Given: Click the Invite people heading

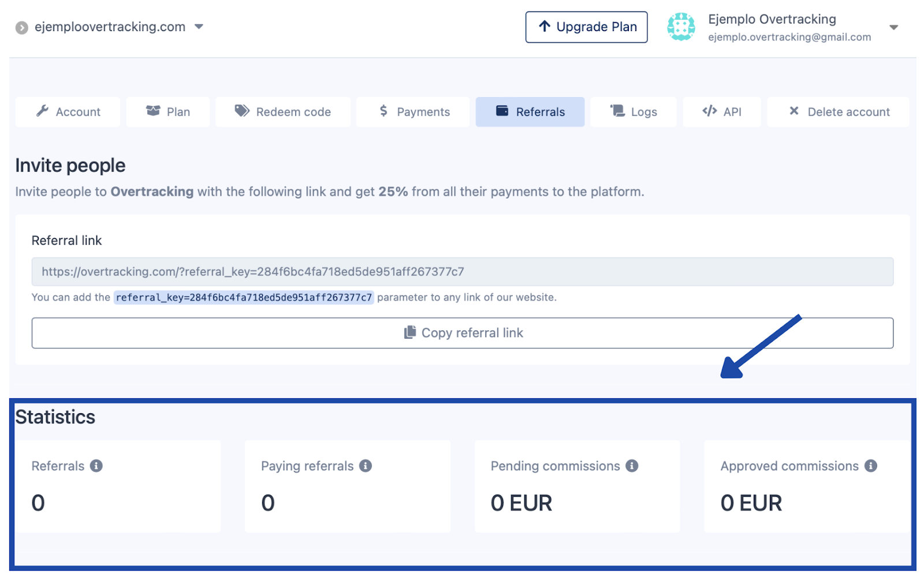Looking at the screenshot, I should tap(70, 166).
